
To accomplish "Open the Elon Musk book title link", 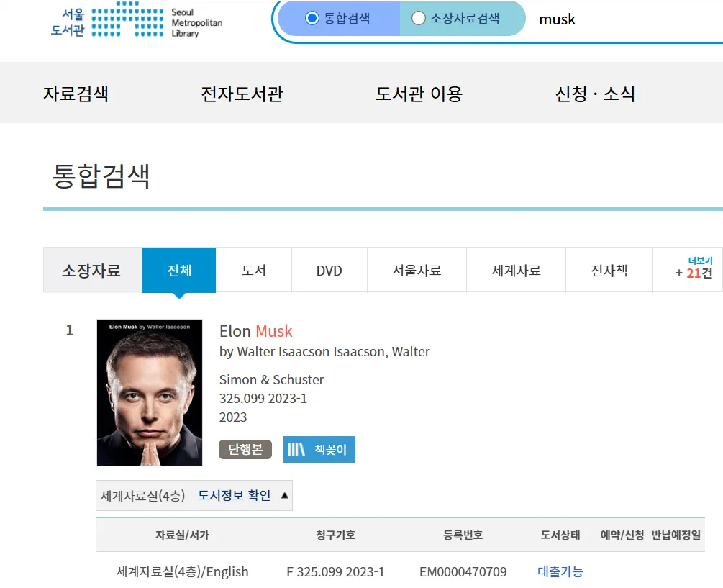I will coord(256,331).
